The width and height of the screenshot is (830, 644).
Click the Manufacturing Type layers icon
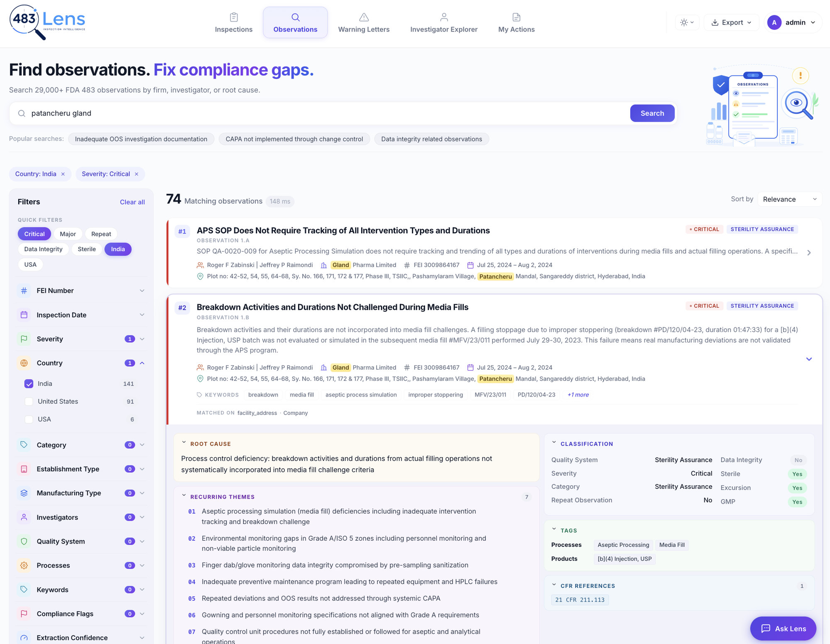[x=24, y=493]
